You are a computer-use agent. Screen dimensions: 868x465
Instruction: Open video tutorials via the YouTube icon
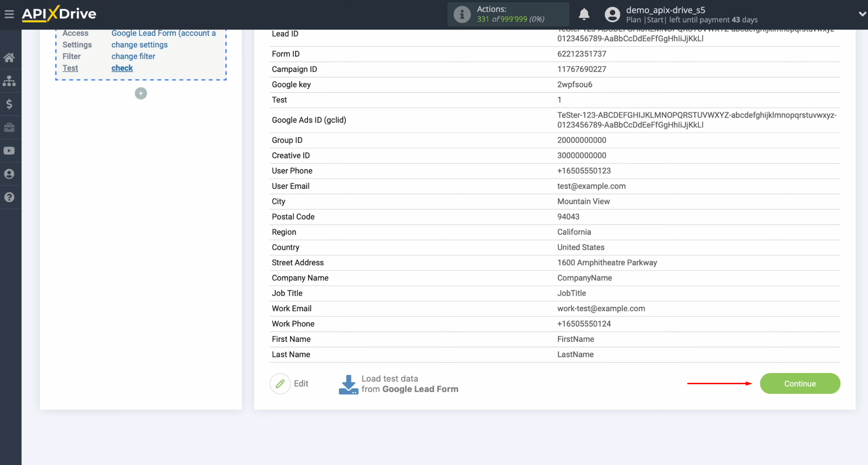[x=10, y=151]
